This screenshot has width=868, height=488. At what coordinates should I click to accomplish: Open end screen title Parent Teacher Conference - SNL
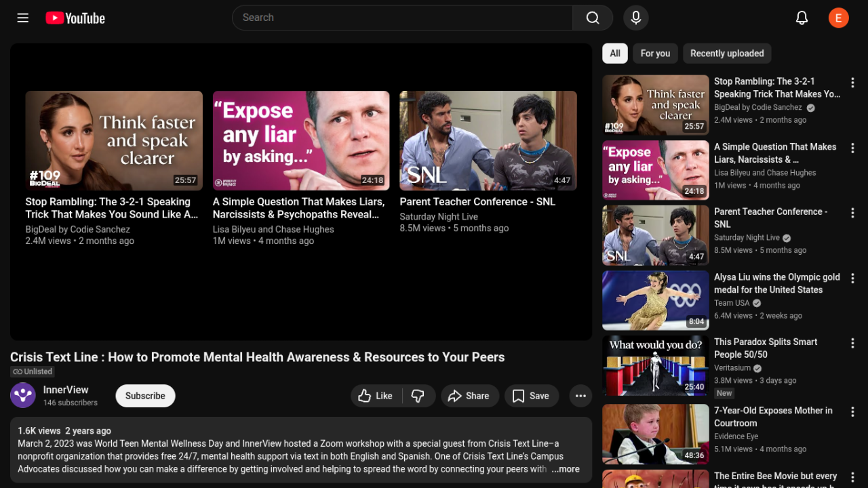tap(477, 202)
